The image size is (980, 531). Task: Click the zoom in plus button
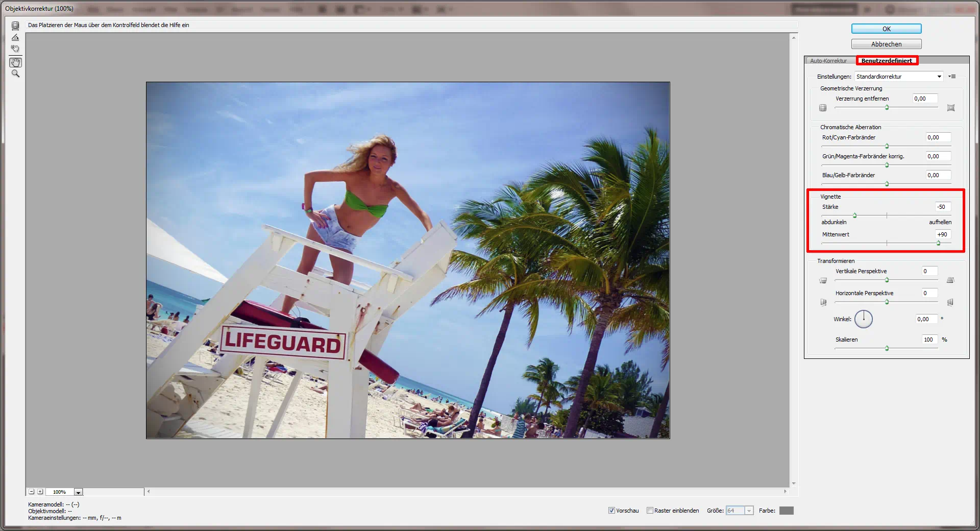(x=40, y=492)
